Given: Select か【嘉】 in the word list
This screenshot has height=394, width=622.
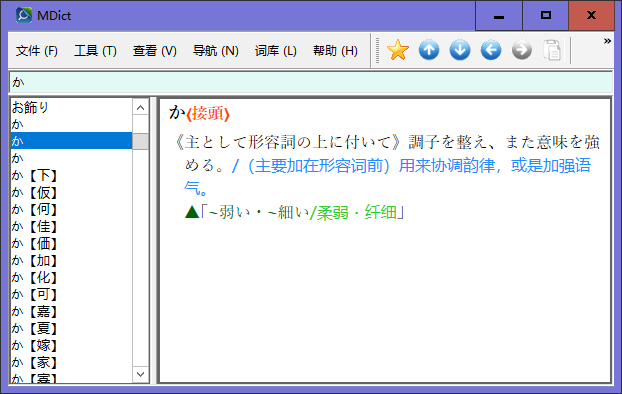Looking at the screenshot, I should [x=71, y=311].
